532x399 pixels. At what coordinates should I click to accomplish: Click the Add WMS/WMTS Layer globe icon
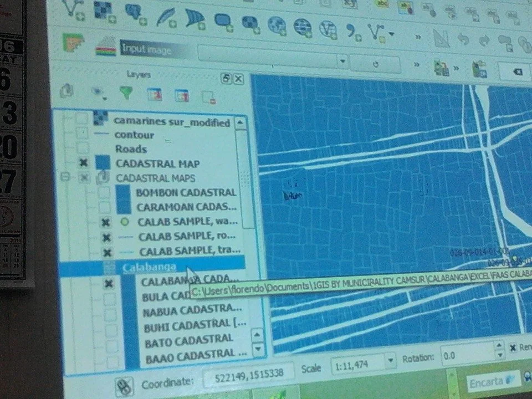[277, 26]
